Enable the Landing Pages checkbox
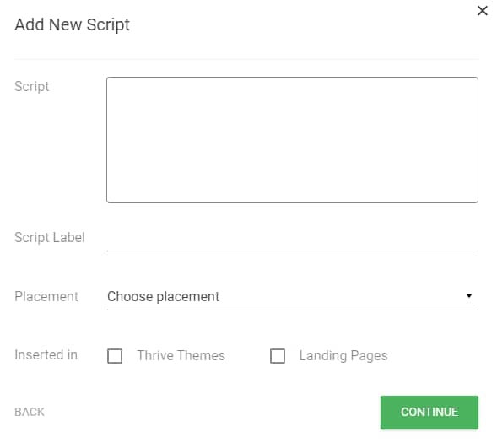This screenshot has height=448, width=497. click(278, 356)
